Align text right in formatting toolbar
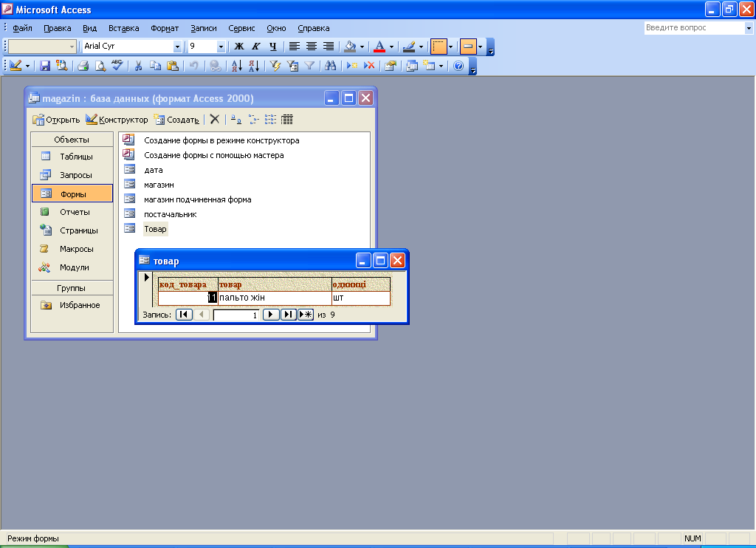This screenshot has height=548, width=756. (329, 47)
